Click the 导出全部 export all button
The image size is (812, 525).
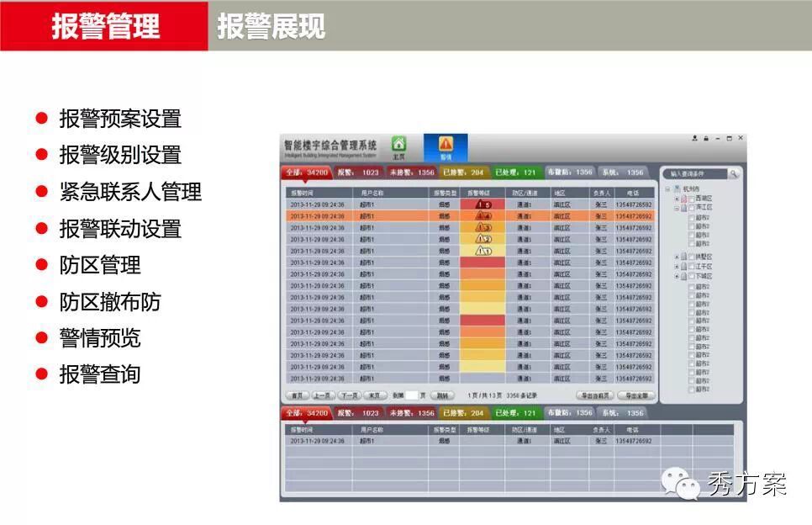point(636,395)
